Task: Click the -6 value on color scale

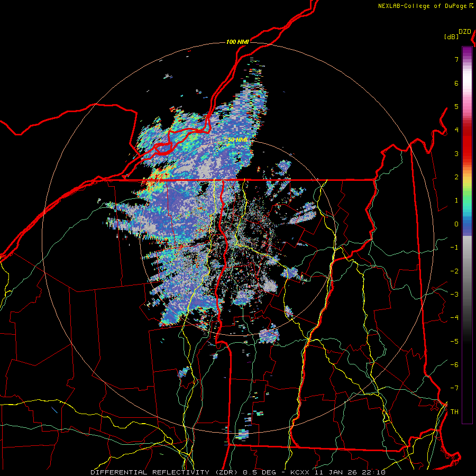Action: [454, 365]
